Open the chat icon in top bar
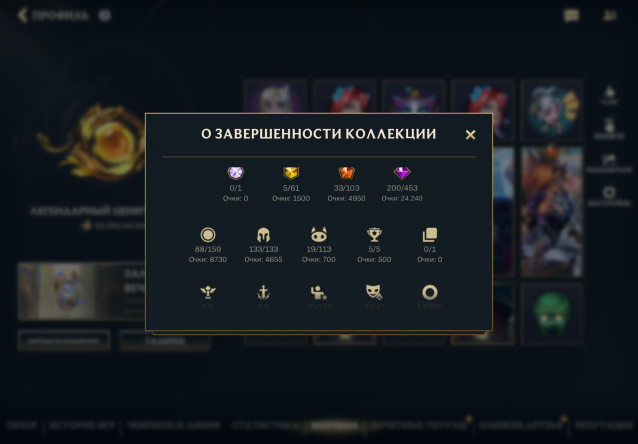 pos(571,15)
